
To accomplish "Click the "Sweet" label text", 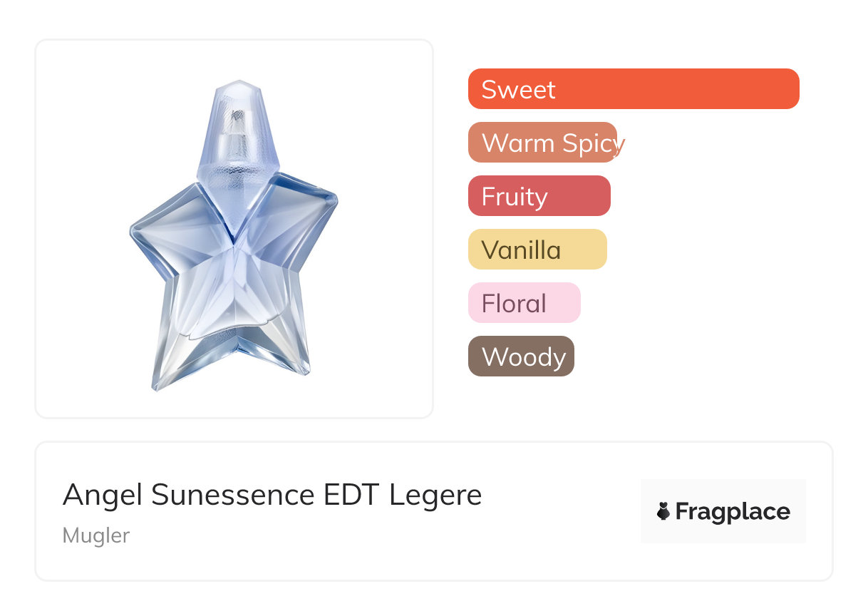I will 518,90.
